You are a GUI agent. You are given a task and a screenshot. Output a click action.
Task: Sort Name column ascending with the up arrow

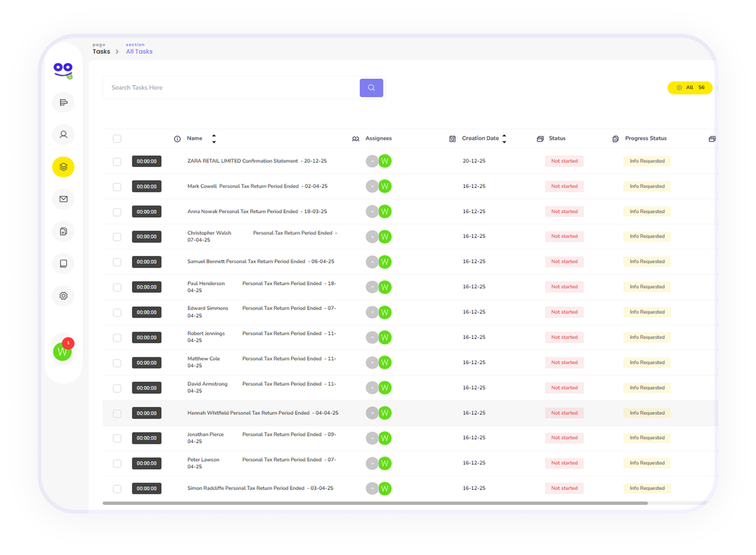[214, 135]
